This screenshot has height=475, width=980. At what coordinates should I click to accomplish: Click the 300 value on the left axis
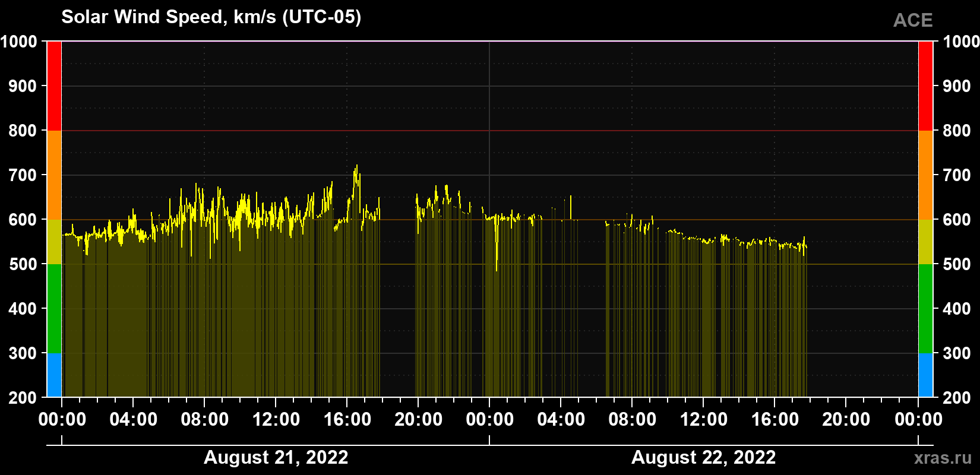23,353
